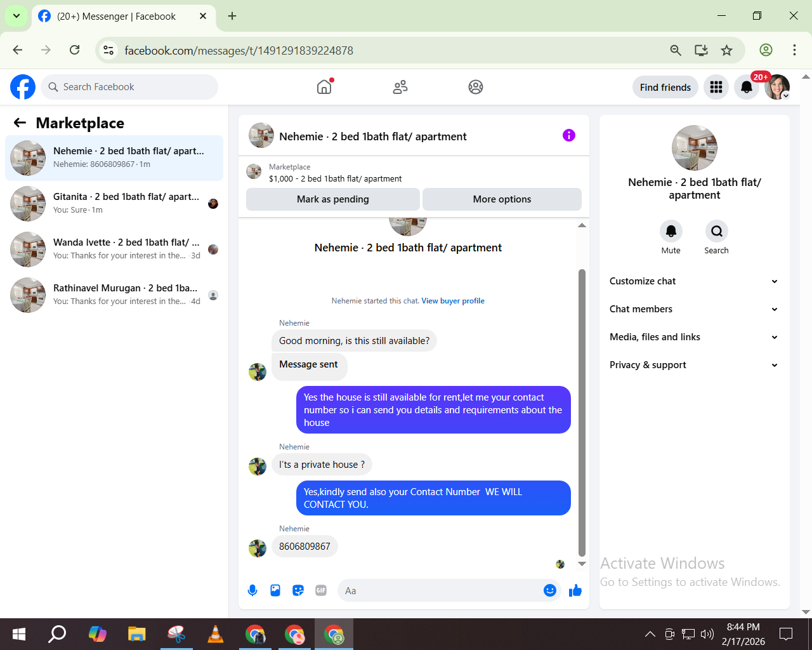The width and height of the screenshot is (812, 650).
Task: Click the Find friends button
Action: [665, 87]
